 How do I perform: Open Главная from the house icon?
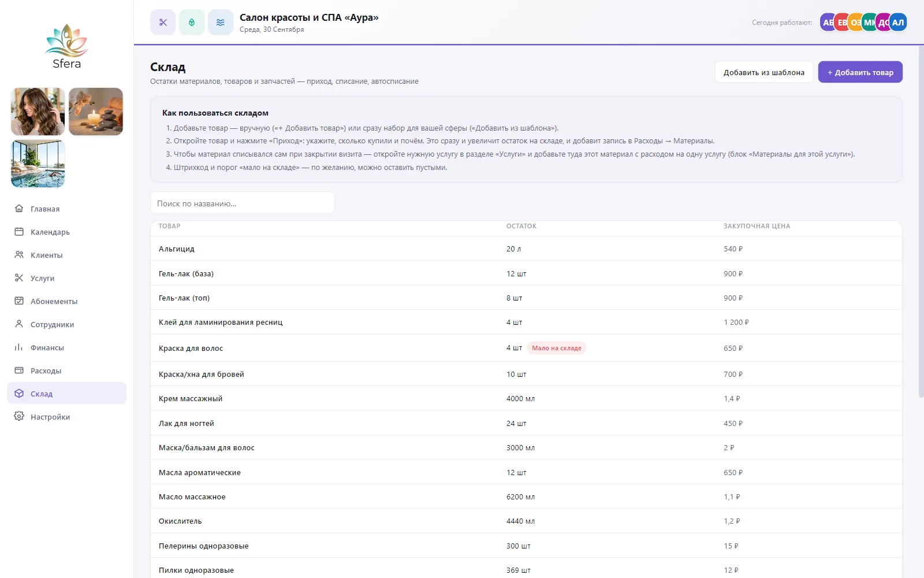coord(19,209)
